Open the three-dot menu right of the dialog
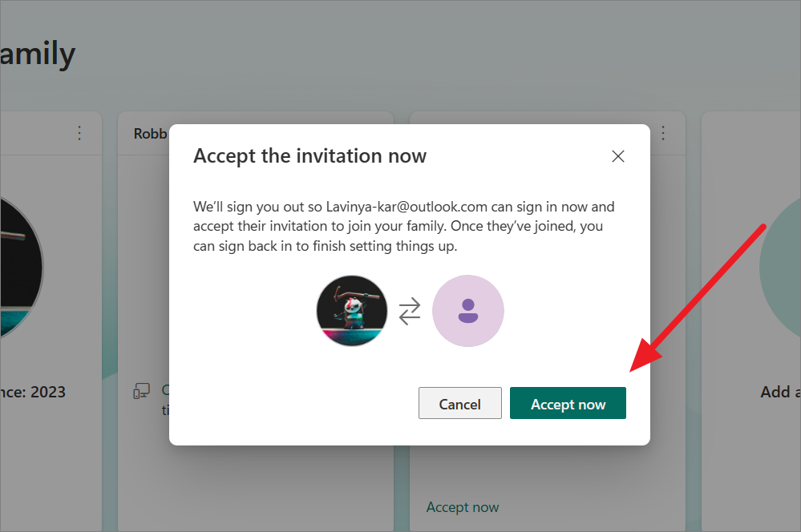 (x=663, y=133)
